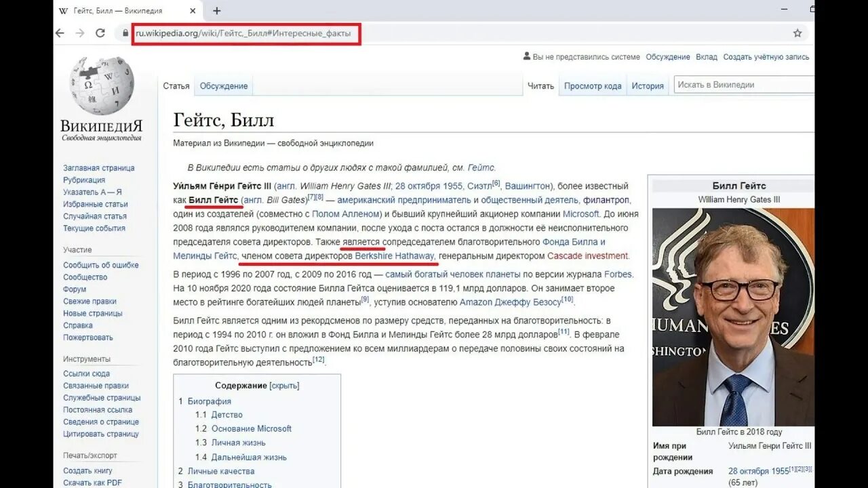
Task: Click the top bar Обсуждение link
Action: 668,57
